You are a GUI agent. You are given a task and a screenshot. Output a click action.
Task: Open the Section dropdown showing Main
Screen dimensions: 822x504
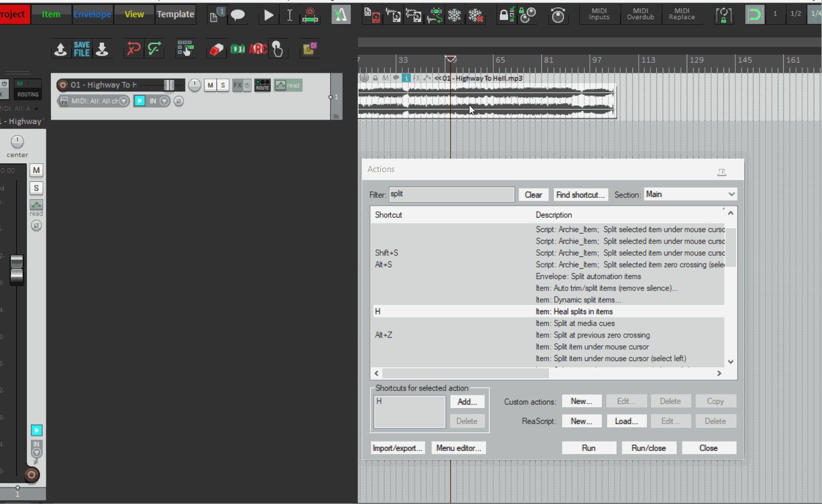tap(690, 194)
